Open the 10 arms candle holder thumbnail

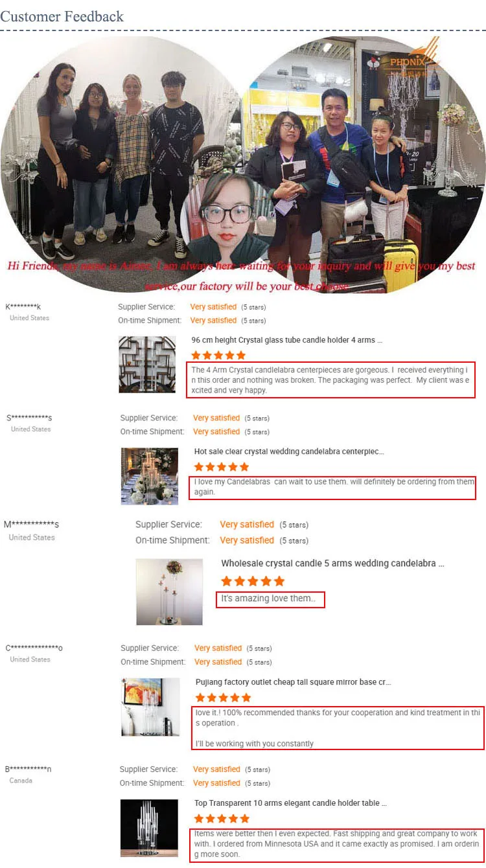pos(149,828)
